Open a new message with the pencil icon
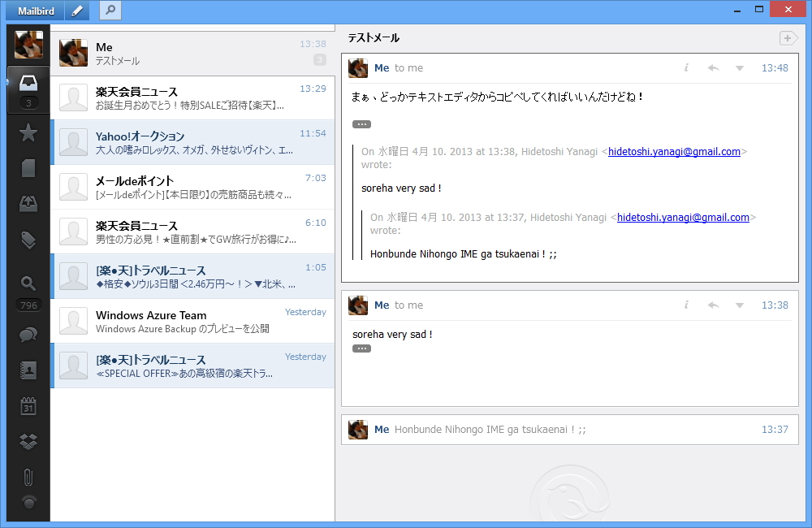 pos(76,11)
